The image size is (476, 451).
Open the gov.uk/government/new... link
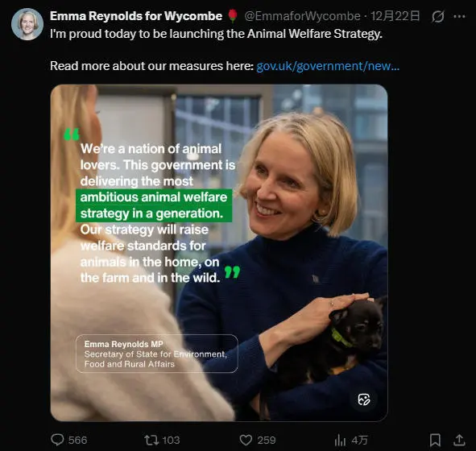pos(328,66)
